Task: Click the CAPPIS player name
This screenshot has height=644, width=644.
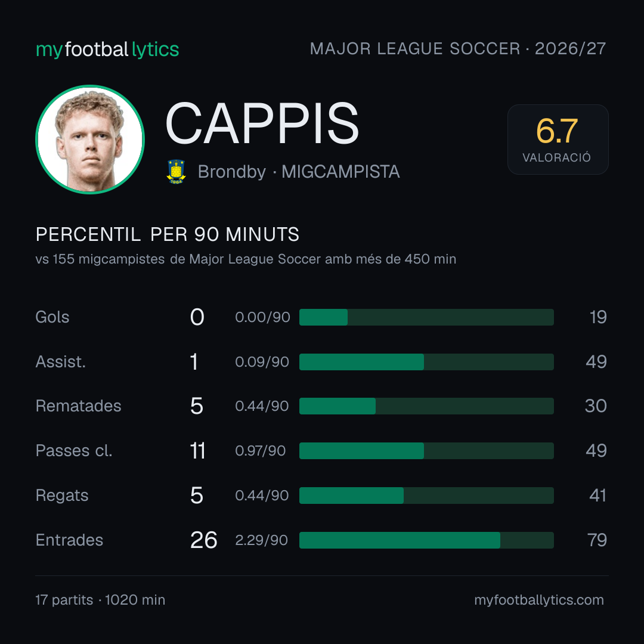Action: [262, 123]
